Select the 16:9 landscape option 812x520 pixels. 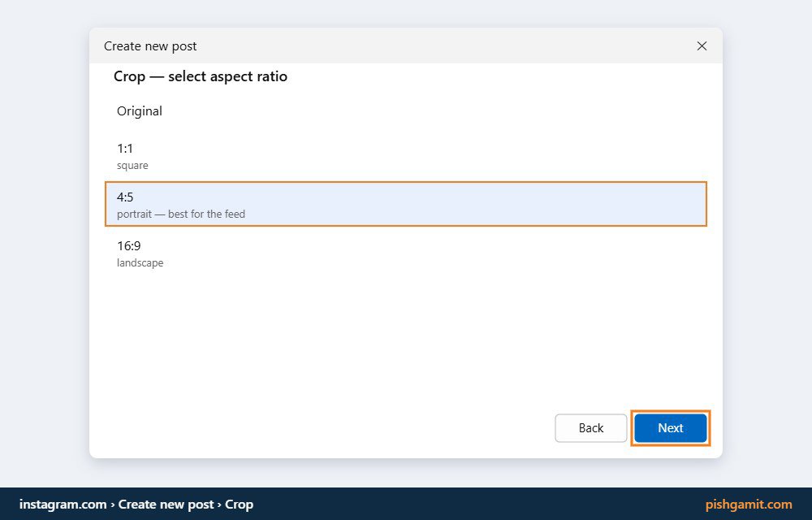[x=406, y=253]
